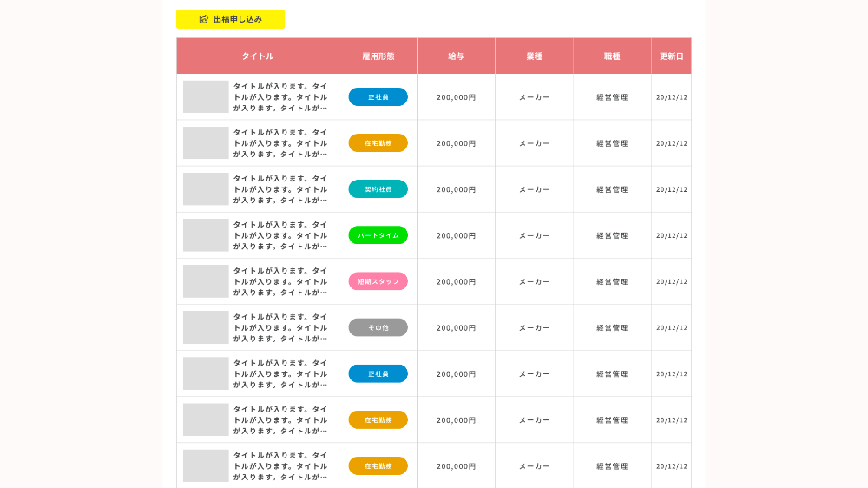
Task: Click the 雇用形態 column header
Action: point(378,56)
